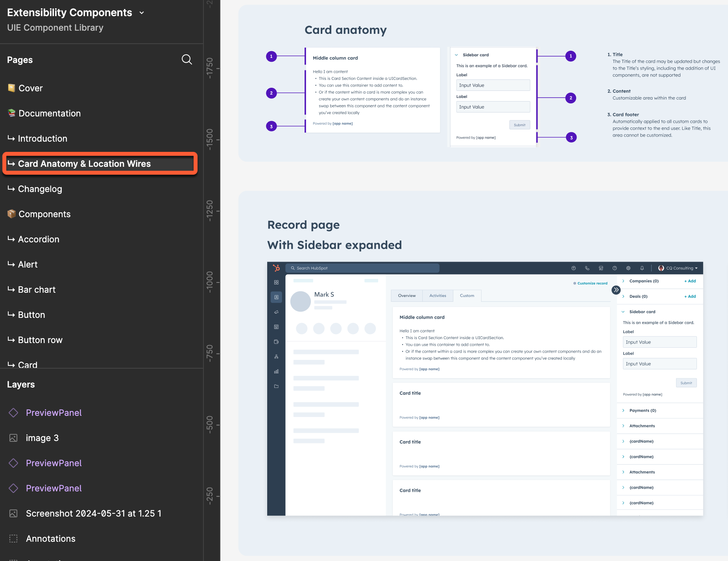Switch to the Custom tab
The height and width of the screenshot is (561, 728).
tap(467, 296)
